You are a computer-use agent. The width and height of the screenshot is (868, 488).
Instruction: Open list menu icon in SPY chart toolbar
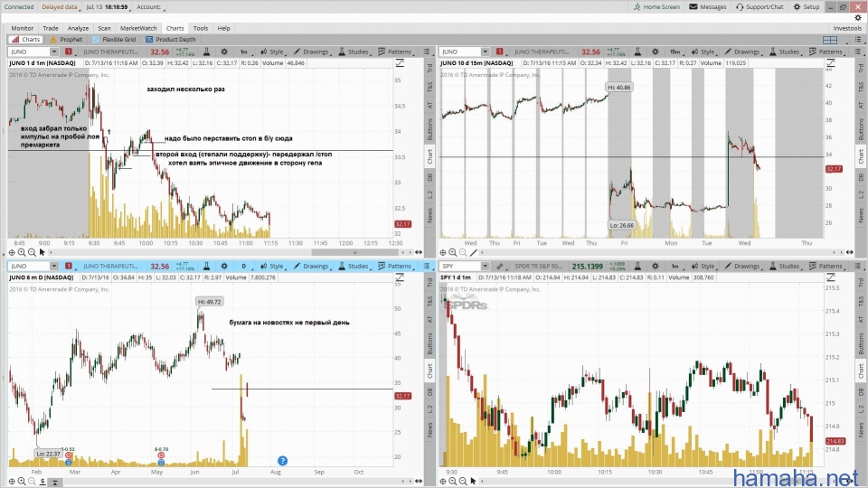coord(857,266)
